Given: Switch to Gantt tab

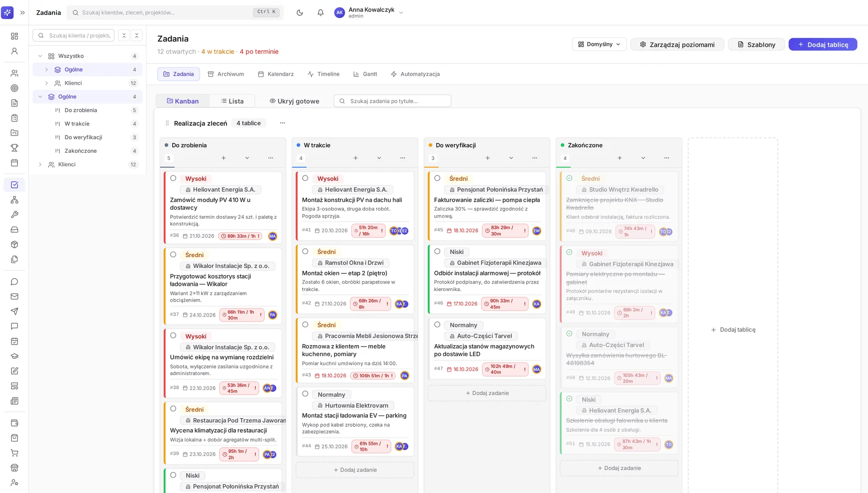Looking at the screenshot, I should tap(365, 74).
